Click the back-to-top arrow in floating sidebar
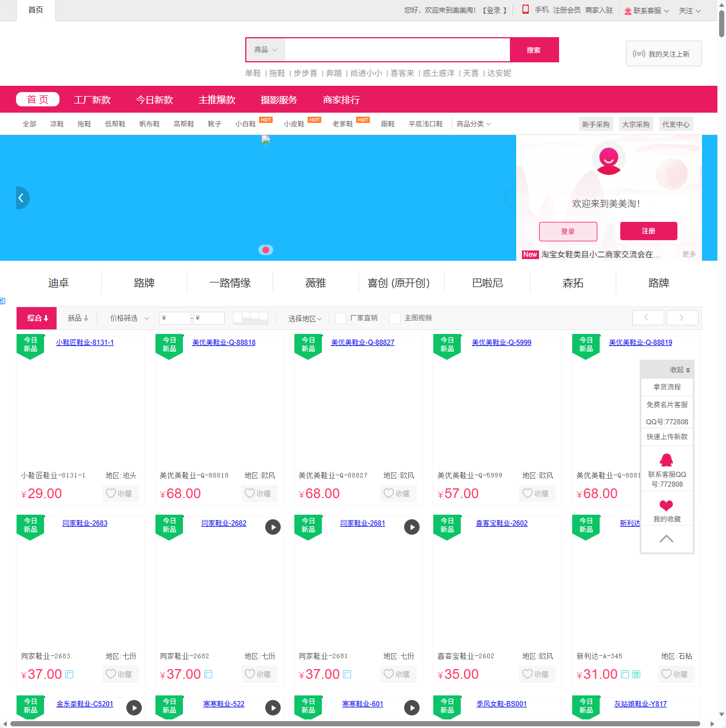 [666, 539]
